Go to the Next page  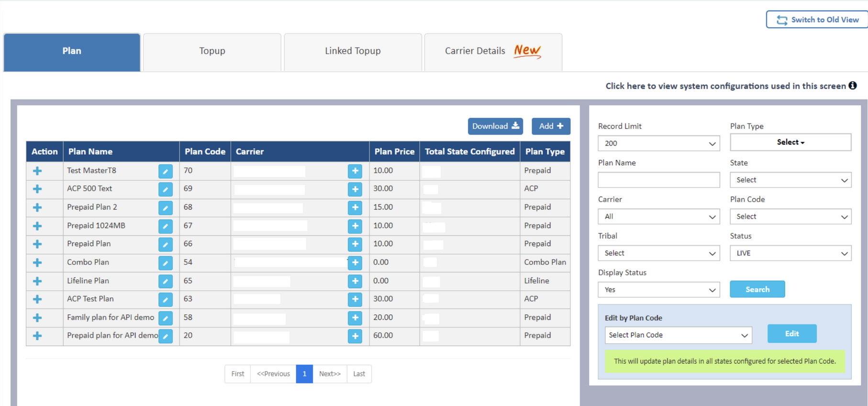330,374
